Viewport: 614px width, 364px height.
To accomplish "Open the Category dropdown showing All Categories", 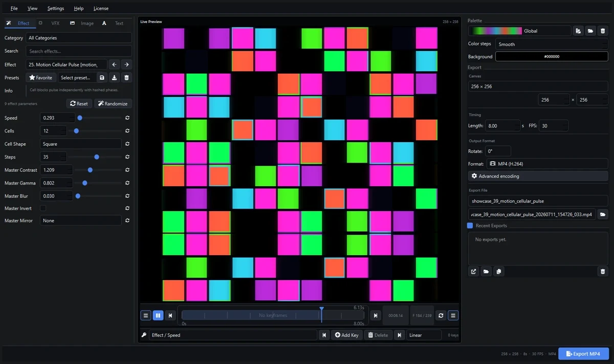I will pos(79,38).
